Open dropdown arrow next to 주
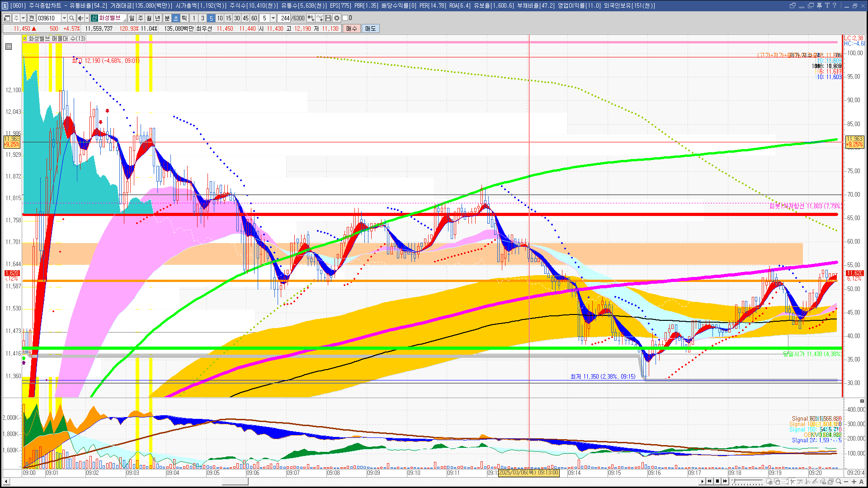This screenshot has height=488, width=868. pyautogui.click(x=23, y=18)
